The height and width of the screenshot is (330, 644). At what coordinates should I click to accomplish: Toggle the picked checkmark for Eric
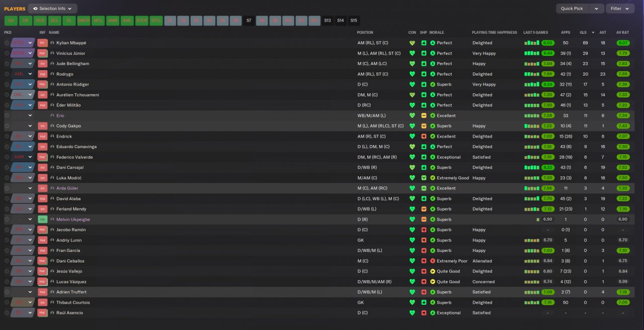click(x=7, y=116)
